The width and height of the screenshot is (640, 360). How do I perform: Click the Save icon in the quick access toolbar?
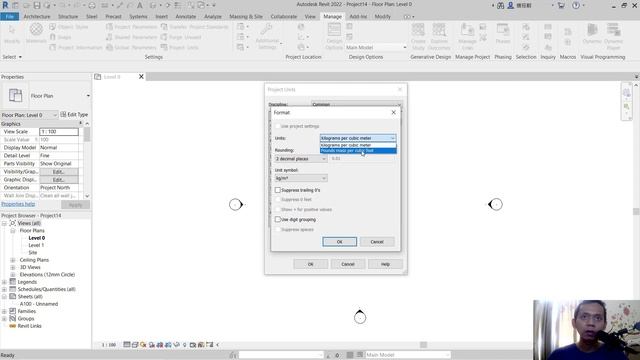(x=37, y=5)
